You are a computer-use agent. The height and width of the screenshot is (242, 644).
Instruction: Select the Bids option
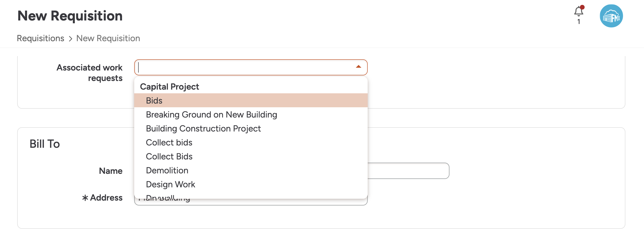click(x=154, y=100)
